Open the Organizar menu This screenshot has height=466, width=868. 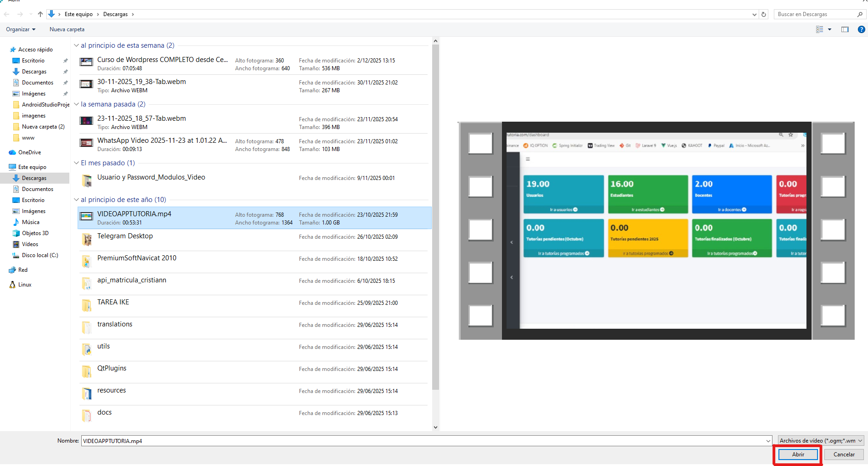pos(20,29)
